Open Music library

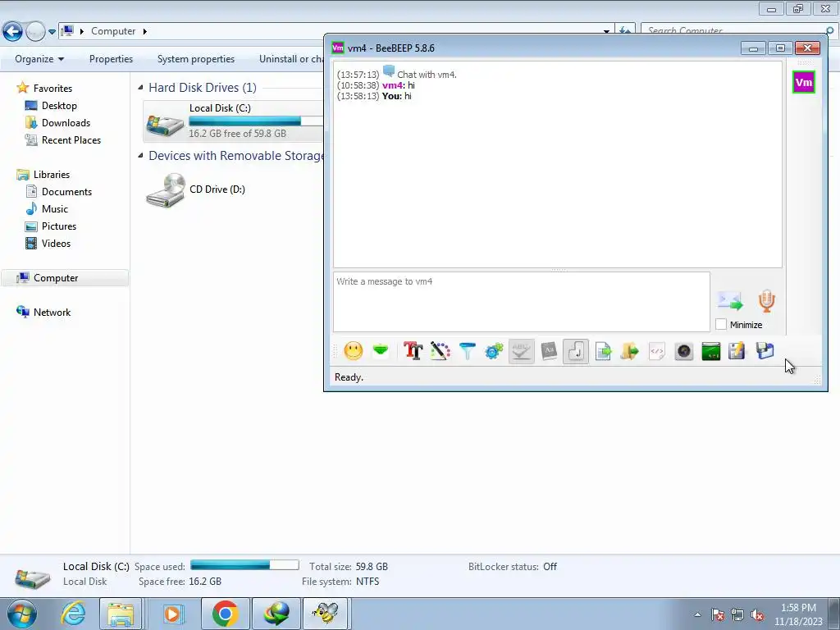55,209
